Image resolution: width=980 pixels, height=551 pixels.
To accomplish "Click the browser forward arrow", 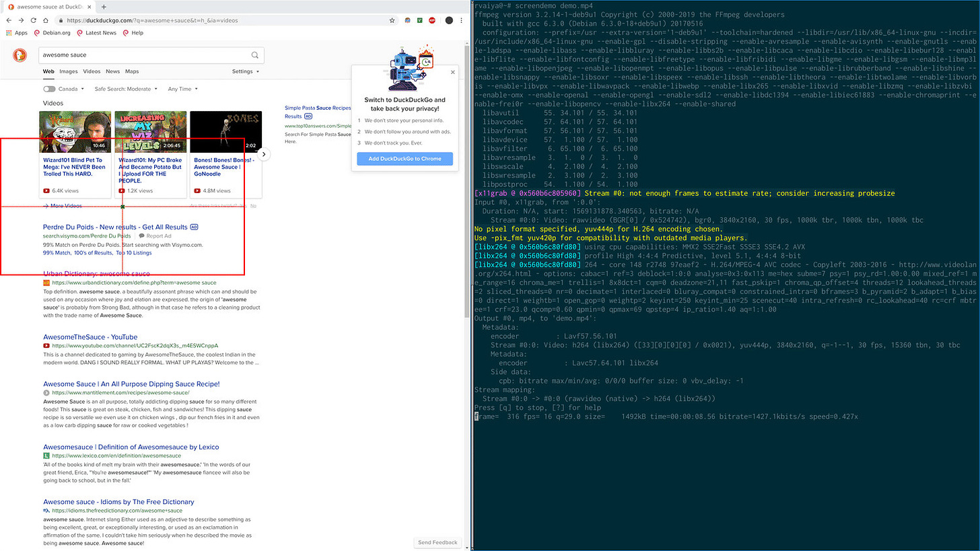I will (22, 20).
